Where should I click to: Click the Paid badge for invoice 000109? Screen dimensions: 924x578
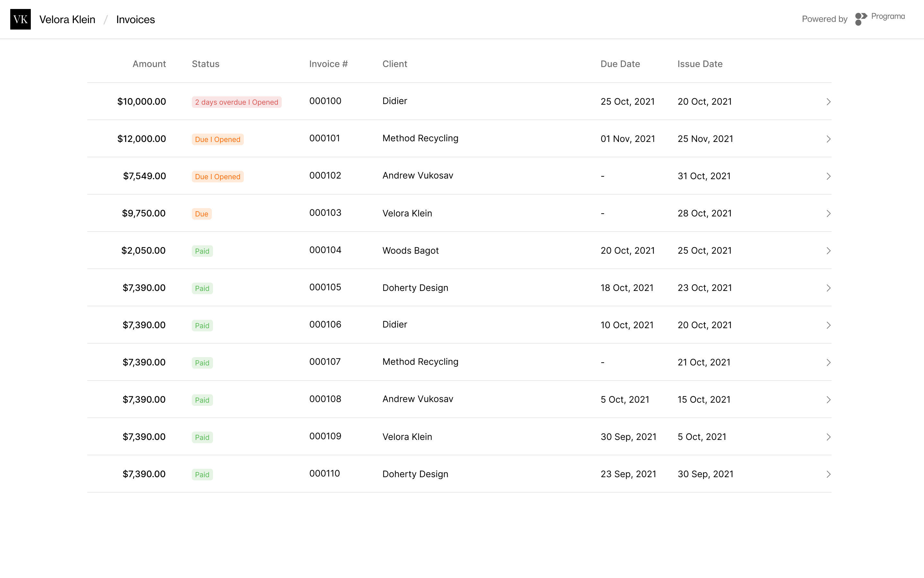pos(202,437)
